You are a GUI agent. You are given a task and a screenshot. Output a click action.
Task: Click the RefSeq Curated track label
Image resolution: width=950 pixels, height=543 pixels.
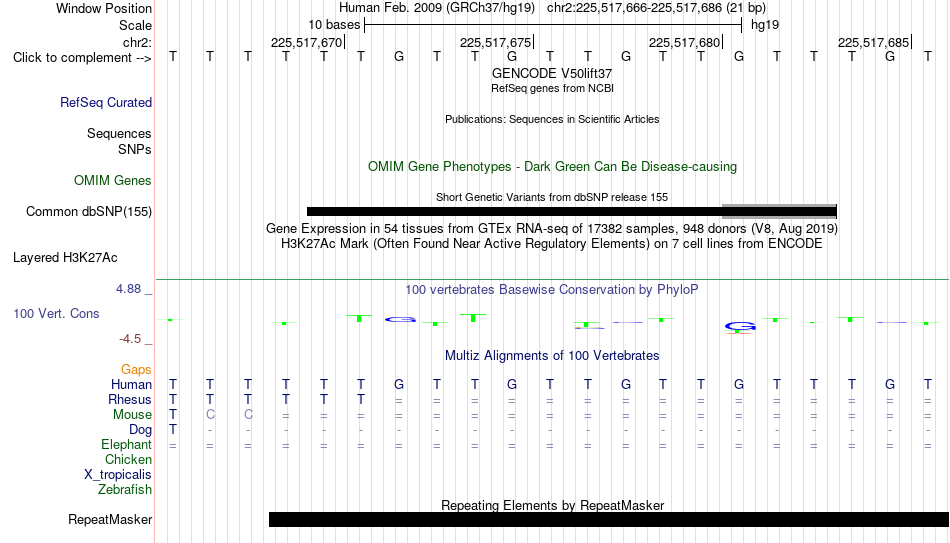106,102
